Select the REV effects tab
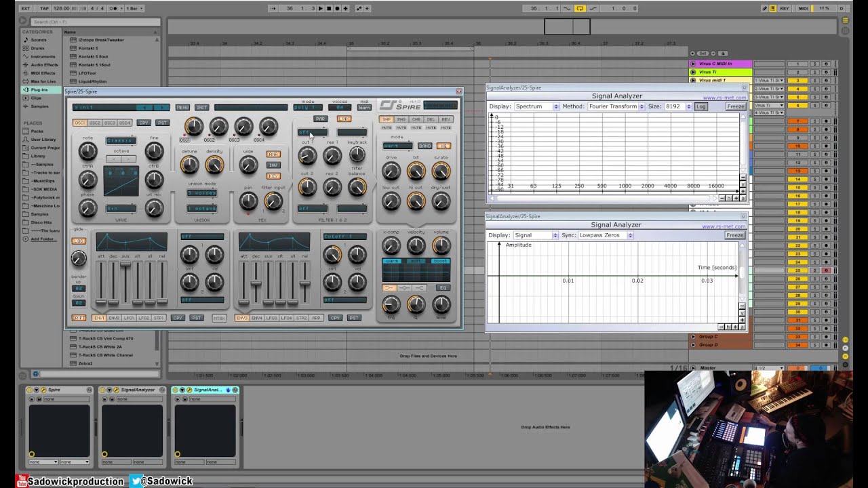The image size is (868, 488). click(446, 119)
